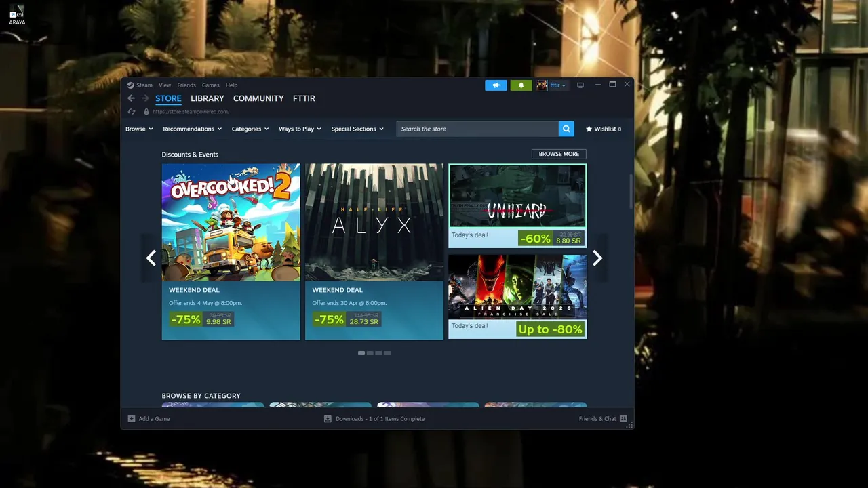Expand the Categories dropdown
868x488 pixels.
coord(250,129)
